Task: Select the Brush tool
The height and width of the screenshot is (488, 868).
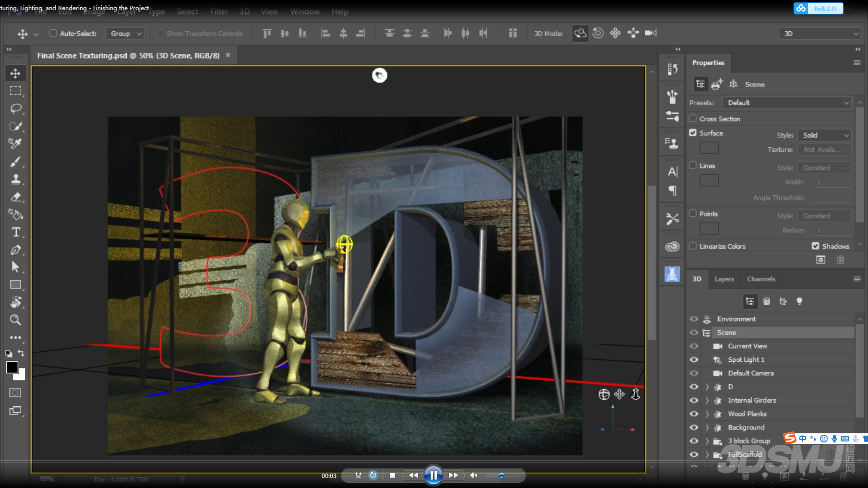Action: [15, 162]
